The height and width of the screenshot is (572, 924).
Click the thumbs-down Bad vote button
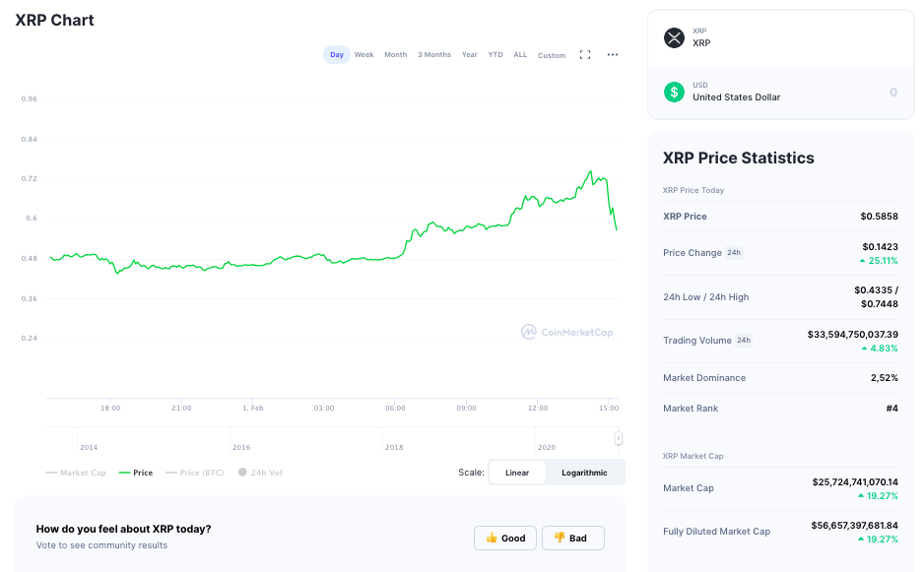(572, 538)
